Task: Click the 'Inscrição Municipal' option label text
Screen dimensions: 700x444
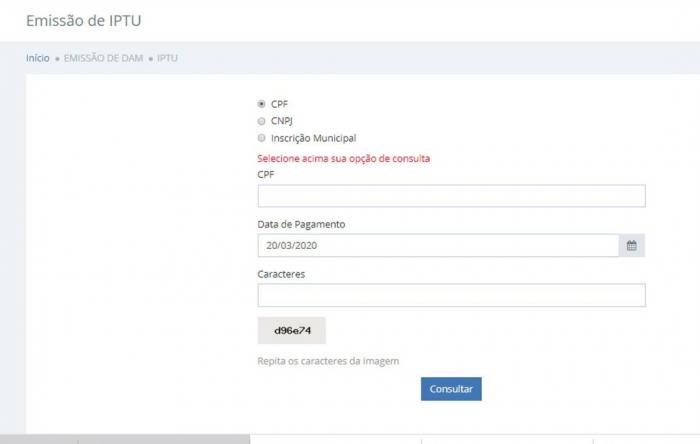Action: pos(313,138)
